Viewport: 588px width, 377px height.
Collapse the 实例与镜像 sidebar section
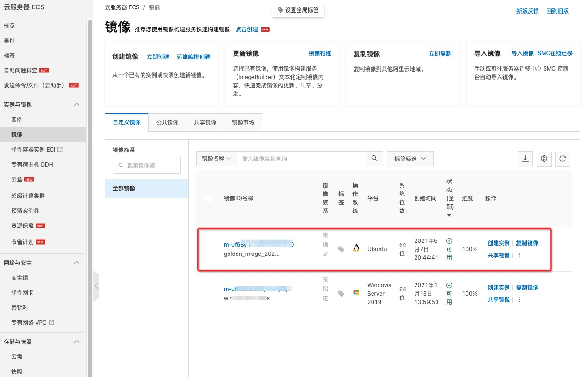[77, 105]
